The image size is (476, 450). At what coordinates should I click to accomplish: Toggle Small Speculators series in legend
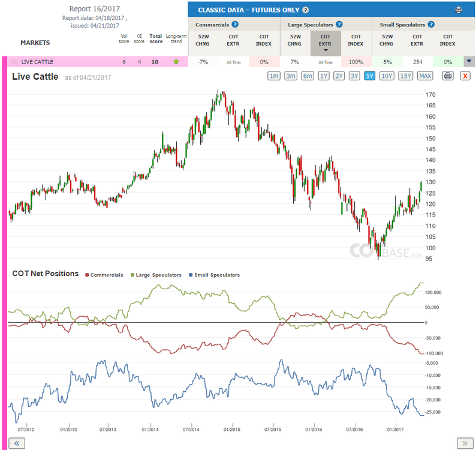click(214, 275)
